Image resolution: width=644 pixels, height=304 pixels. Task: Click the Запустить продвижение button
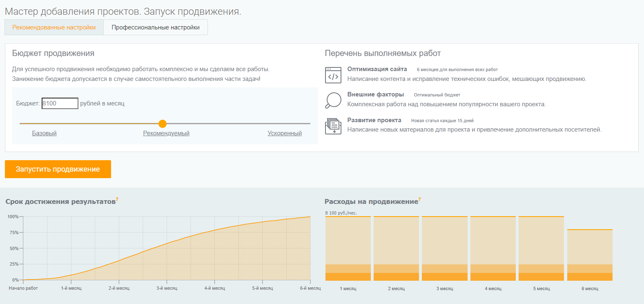pos(58,169)
